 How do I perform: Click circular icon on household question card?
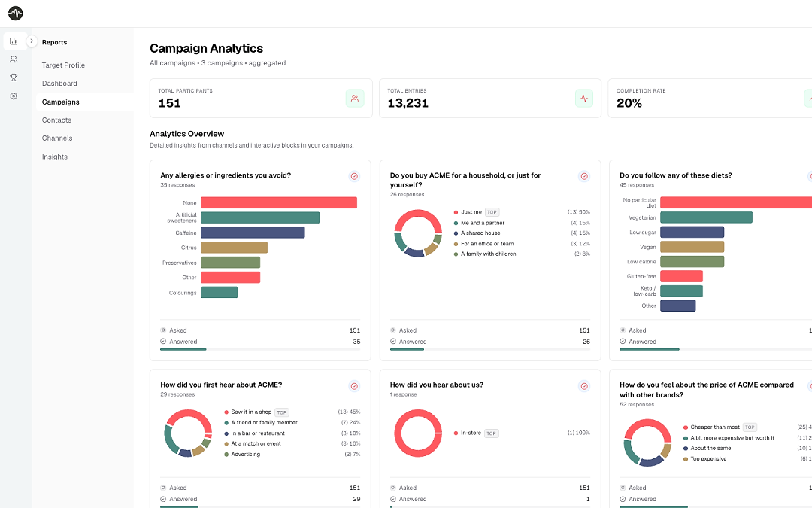(584, 176)
